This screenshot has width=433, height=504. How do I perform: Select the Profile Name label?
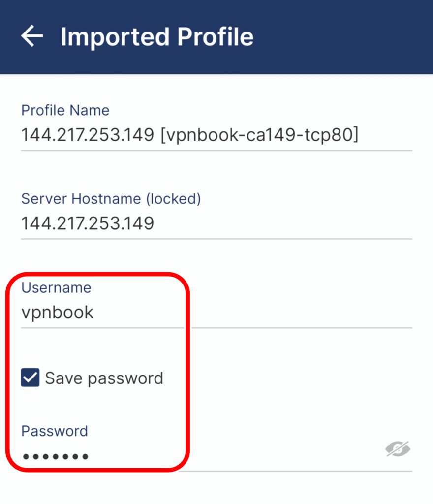(x=64, y=110)
